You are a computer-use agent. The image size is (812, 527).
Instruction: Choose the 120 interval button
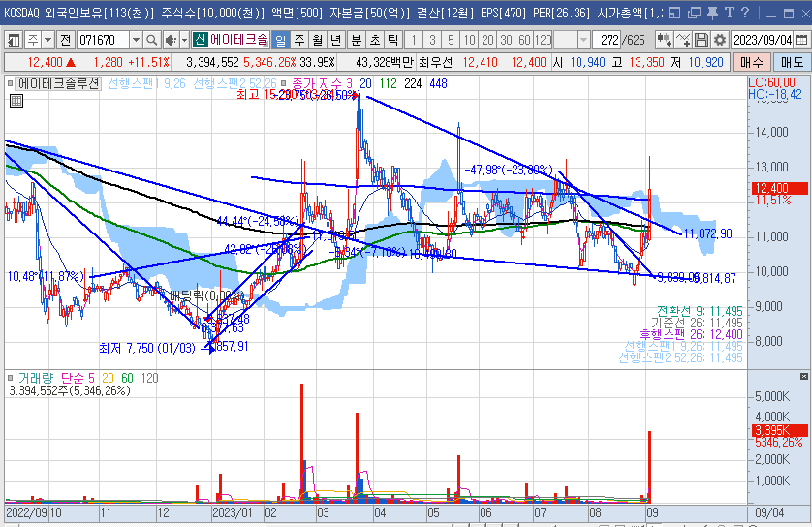click(x=543, y=40)
